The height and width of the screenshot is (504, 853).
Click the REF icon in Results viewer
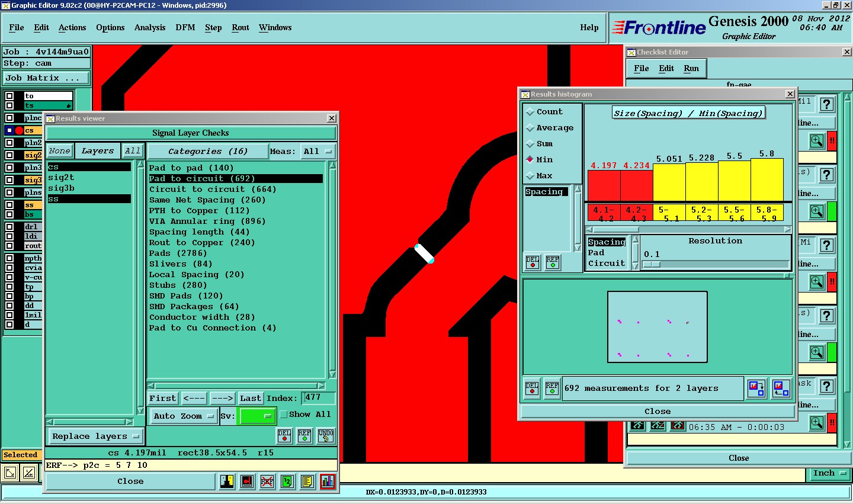tap(304, 436)
